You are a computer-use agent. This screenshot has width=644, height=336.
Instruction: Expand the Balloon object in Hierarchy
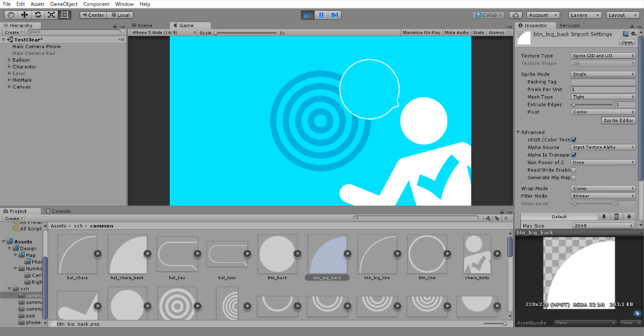tap(9, 60)
